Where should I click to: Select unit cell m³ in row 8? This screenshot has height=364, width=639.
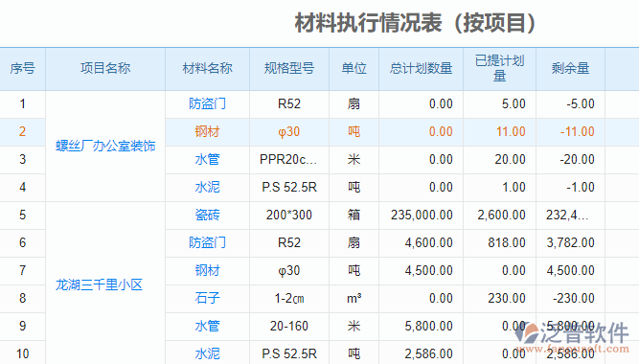[x=354, y=298]
